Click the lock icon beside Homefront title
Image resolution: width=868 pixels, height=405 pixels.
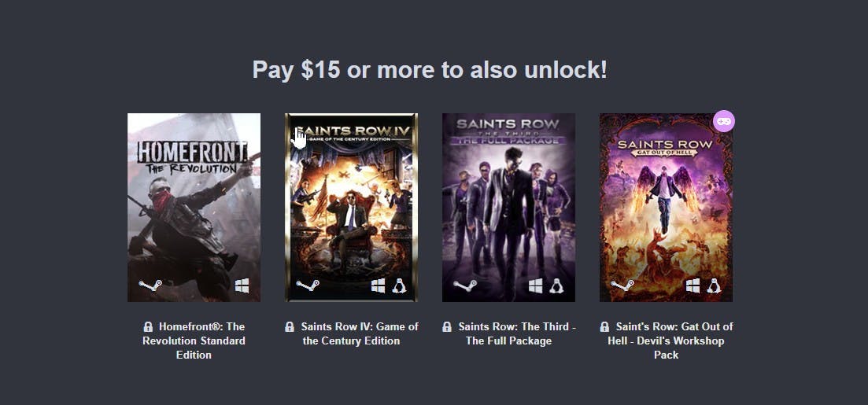coord(148,326)
